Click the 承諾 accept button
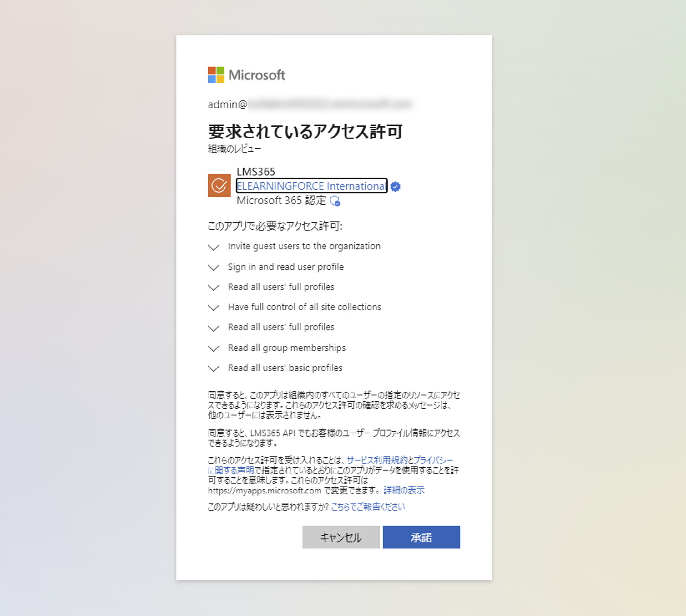This screenshot has width=686, height=616. coord(421,537)
